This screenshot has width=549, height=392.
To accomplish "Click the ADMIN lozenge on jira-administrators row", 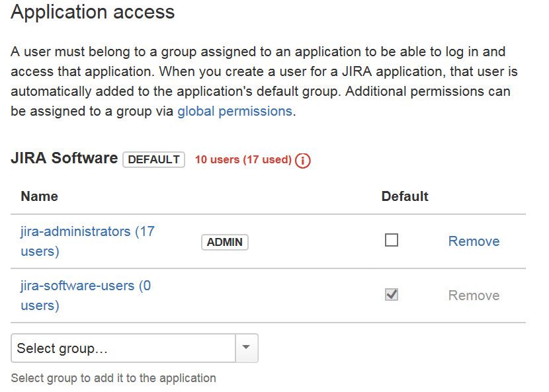I will coord(224,242).
